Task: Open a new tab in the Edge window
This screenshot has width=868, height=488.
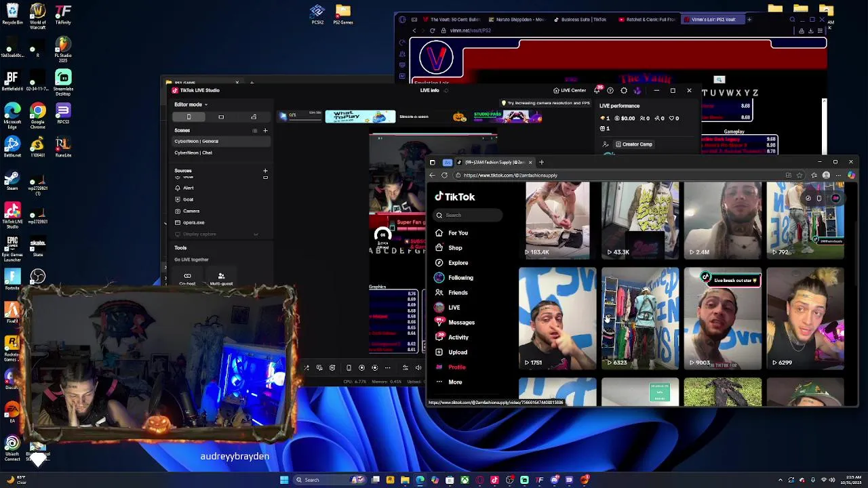Action: [541, 162]
